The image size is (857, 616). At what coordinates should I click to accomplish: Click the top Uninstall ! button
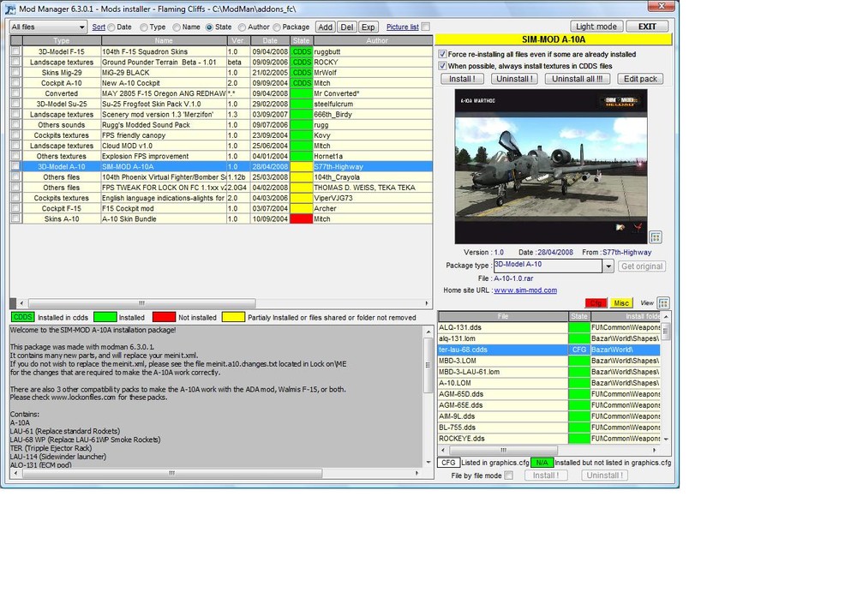coord(514,79)
